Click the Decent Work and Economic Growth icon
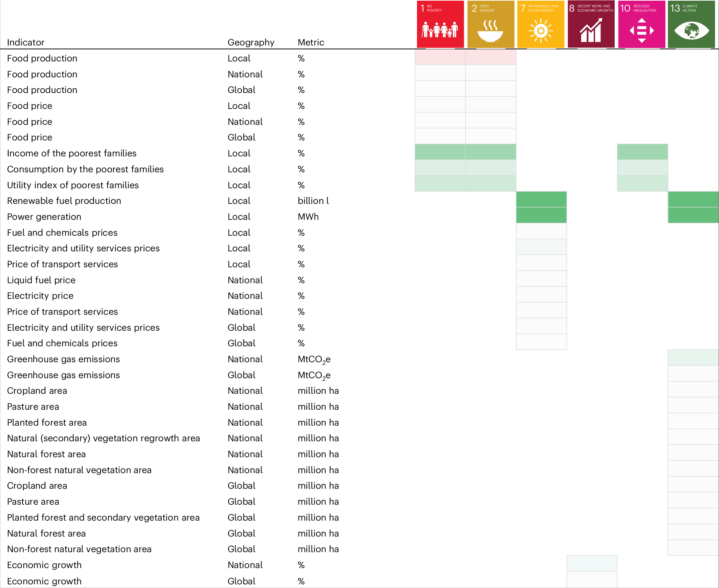The image size is (719, 588). tap(591, 24)
